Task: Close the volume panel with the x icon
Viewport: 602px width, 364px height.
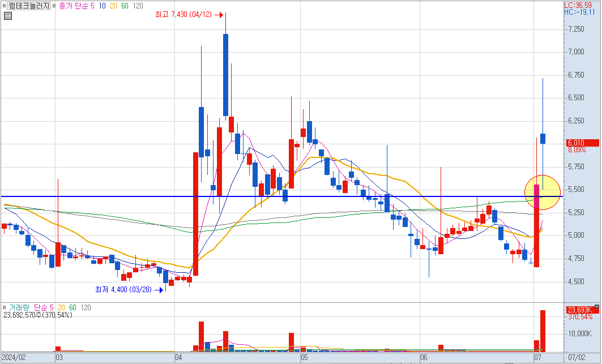Action: click(x=597, y=307)
